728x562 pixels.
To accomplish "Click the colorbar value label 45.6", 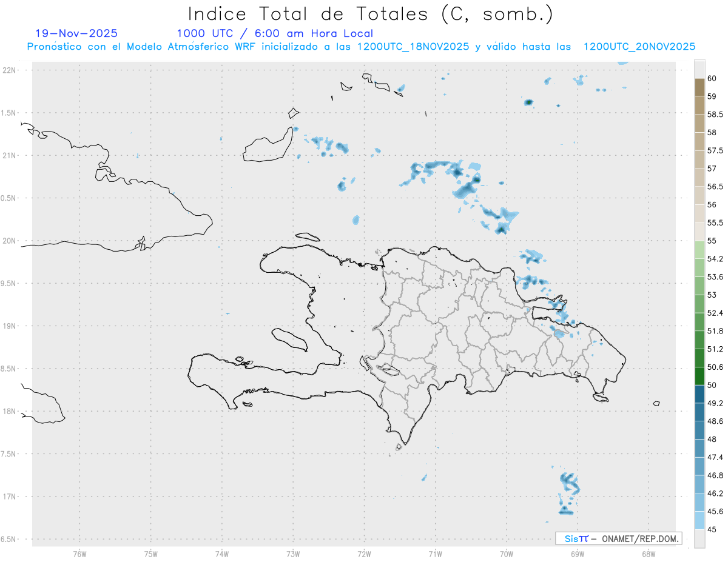I will coord(715,512).
